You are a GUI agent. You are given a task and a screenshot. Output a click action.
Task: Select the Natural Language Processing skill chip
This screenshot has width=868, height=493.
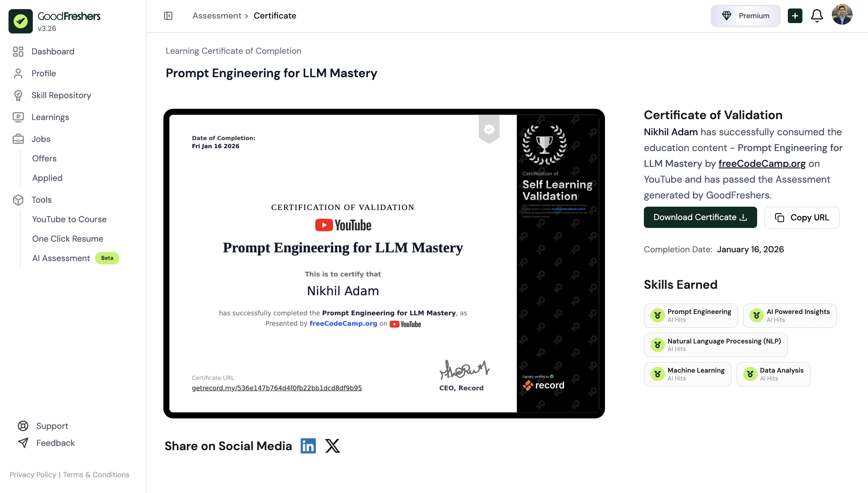716,345
